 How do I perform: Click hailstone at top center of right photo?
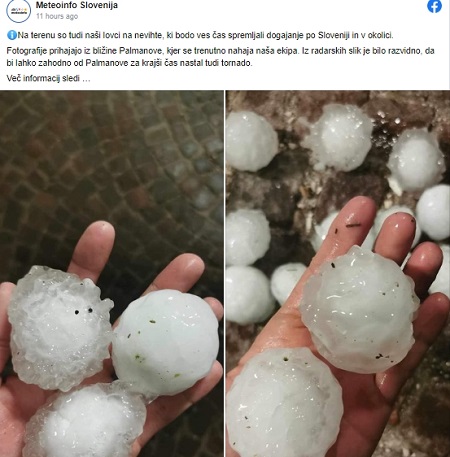[x=338, y=137]
